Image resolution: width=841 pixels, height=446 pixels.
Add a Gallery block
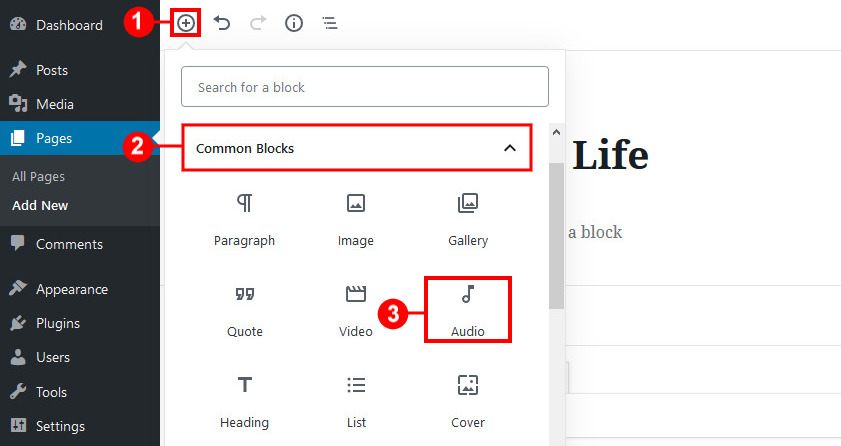point(468,220)
